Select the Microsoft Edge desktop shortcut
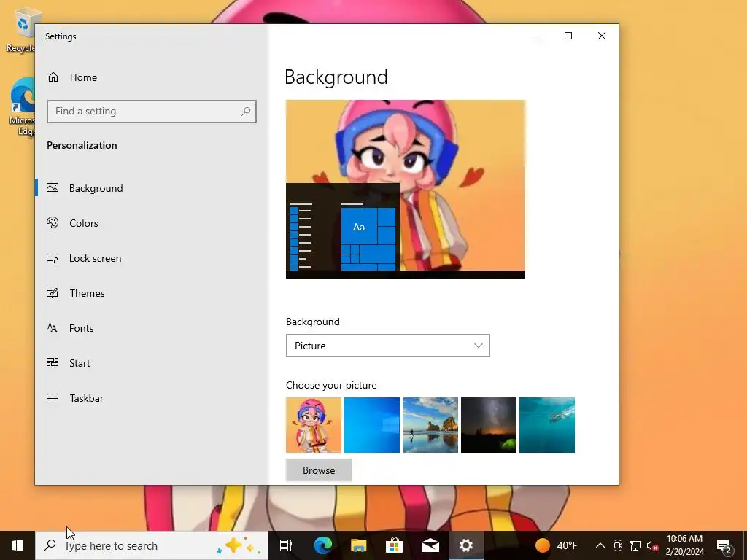Screen dimensions: 747x560 click(23, 106)
